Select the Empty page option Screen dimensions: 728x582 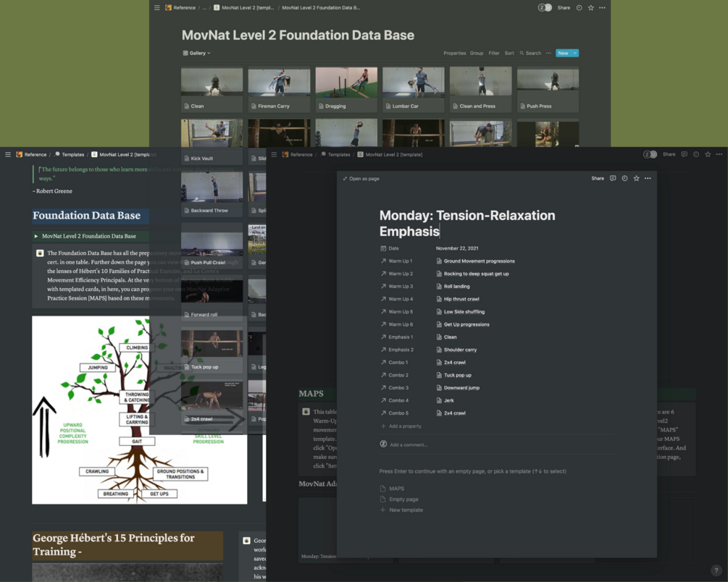pos(399,499)
